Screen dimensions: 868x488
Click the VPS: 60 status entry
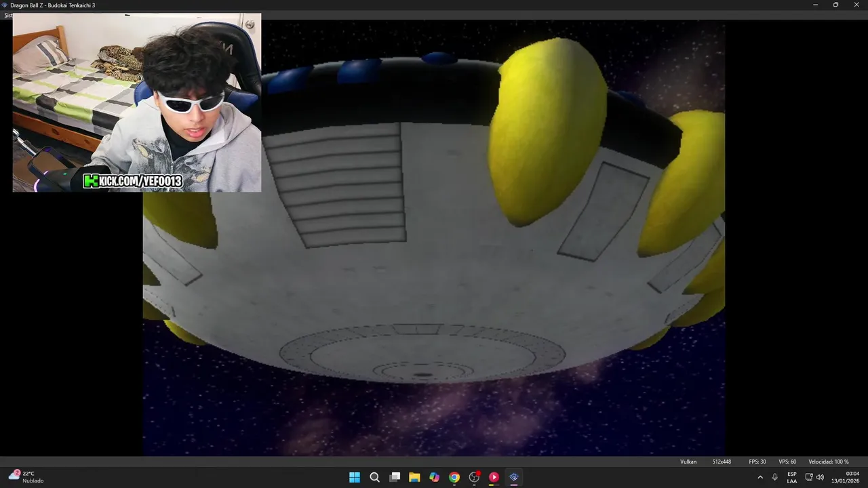(x=787, y=462)
